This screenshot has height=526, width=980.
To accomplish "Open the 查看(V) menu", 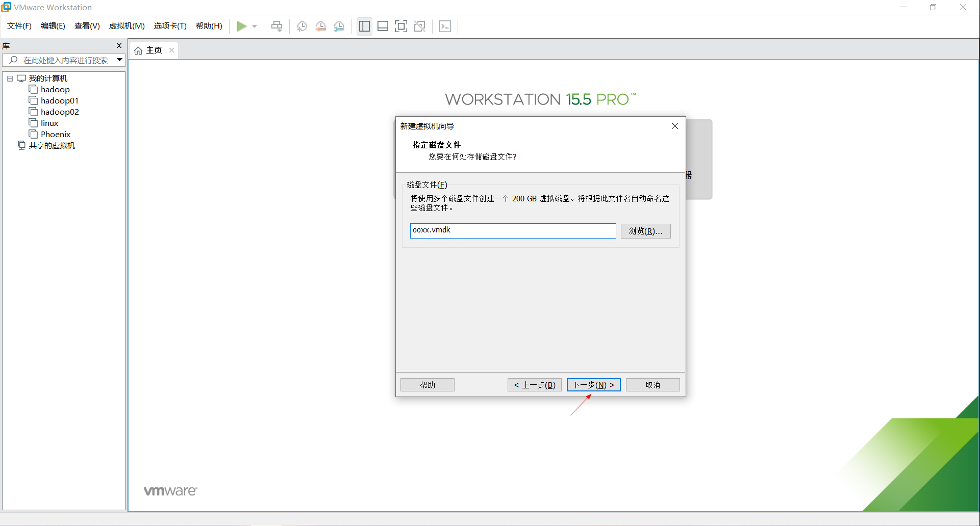I will pos(87,26).
